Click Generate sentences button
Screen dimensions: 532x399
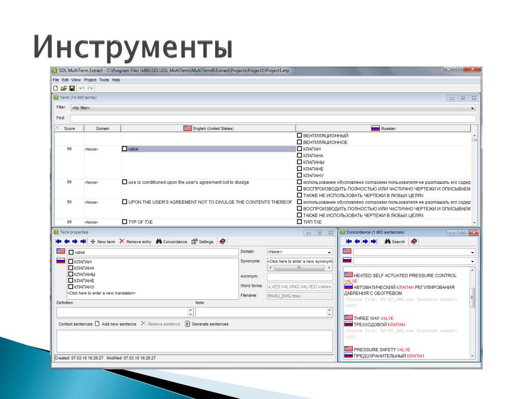(207, 324)
